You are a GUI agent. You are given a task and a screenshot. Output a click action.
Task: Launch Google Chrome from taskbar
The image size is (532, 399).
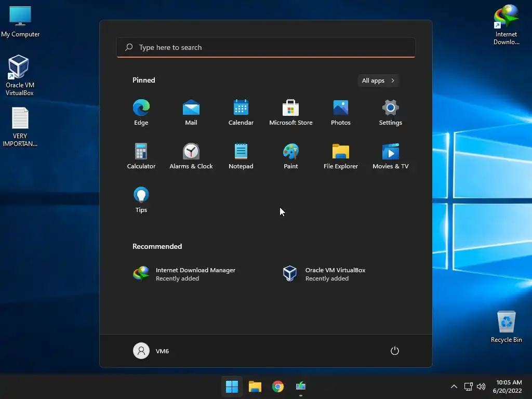(278, 387)
